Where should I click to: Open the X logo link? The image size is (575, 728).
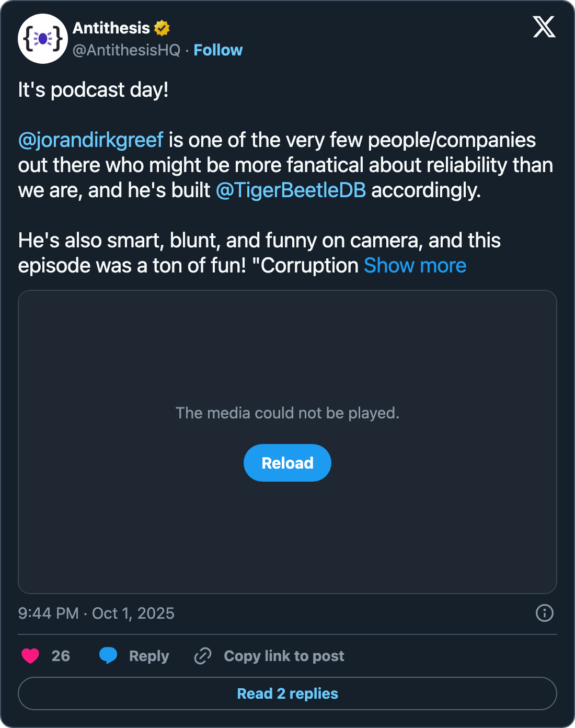(x=544, y=27)
